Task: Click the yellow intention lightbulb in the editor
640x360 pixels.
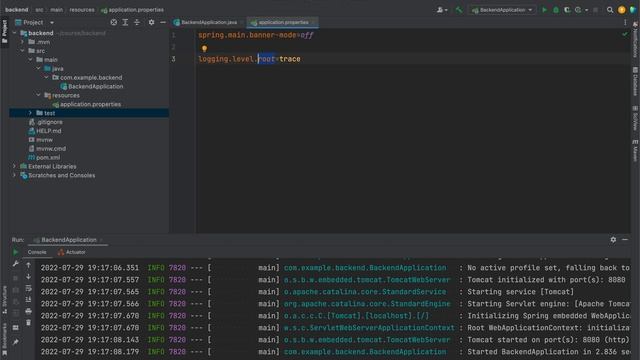Action: [204, 49]
